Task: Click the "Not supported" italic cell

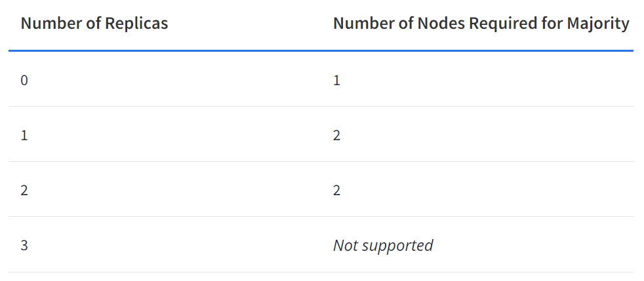Action: coord(383,246)
